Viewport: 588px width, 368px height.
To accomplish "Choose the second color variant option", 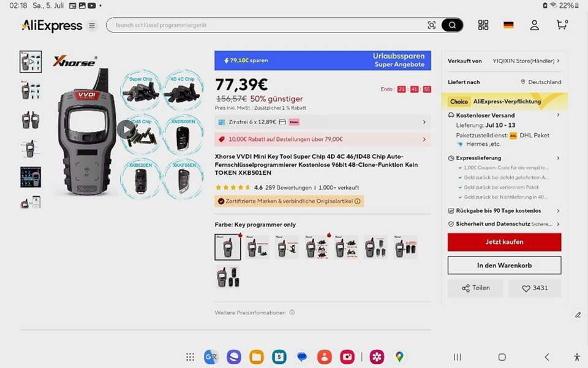I will [x=257, y=247].
